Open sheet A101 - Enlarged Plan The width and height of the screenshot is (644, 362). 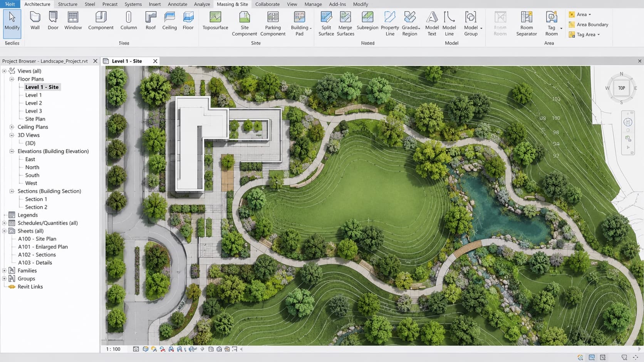coord(43,247)
